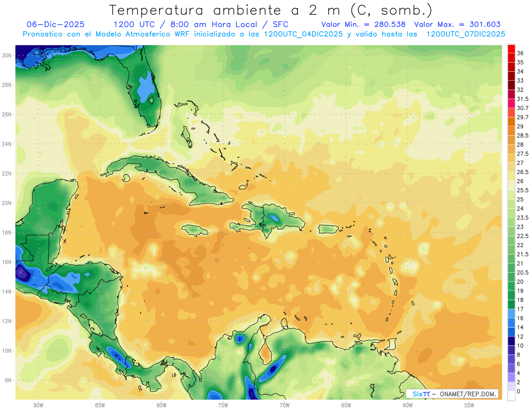Click legend value '31.5'
532x411 pixels.
pyautogui.click(x=523, y=99)
